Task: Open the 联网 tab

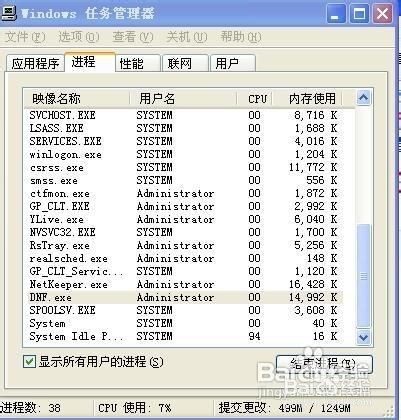Action: click(x=185, y=63)
